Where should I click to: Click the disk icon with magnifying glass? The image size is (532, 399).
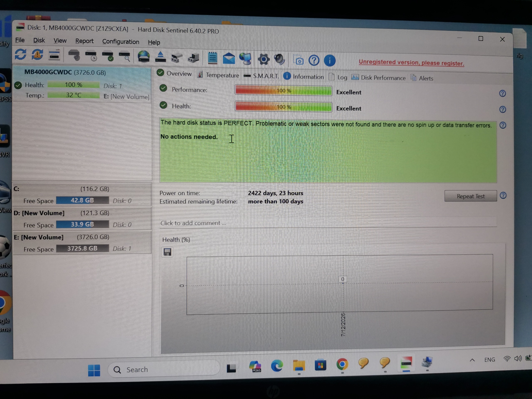click(124, 57)
